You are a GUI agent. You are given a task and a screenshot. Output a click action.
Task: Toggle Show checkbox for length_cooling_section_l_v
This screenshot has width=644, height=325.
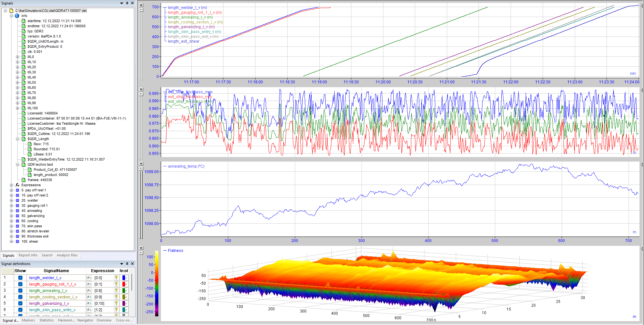(x=20, y=297)
